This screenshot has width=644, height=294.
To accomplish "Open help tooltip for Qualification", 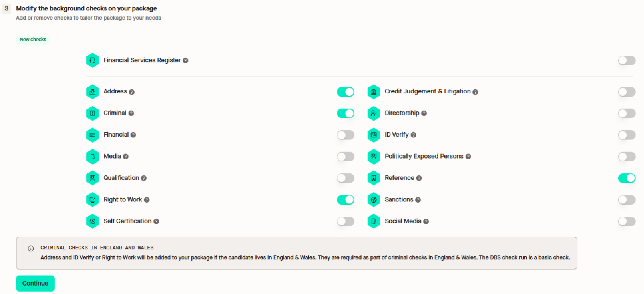I will 144,178.
